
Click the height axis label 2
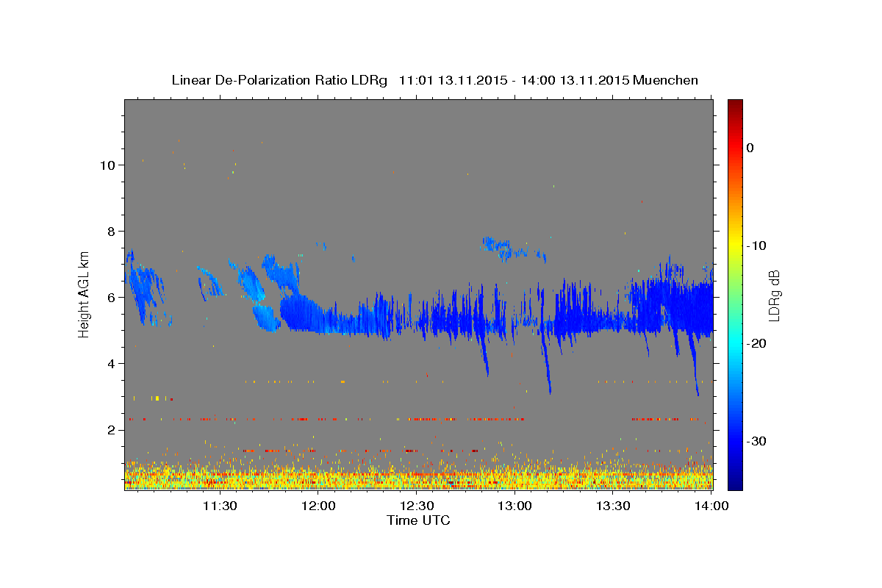click(111, 430)
